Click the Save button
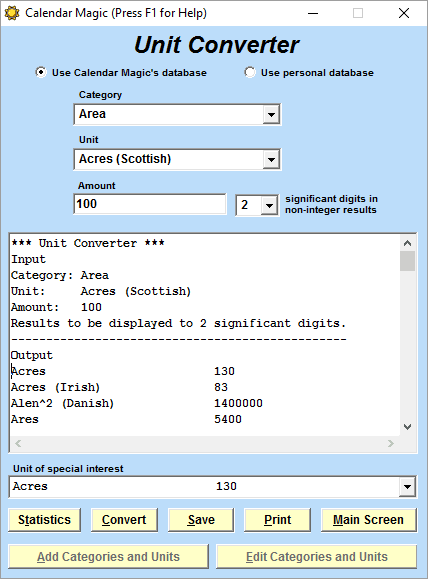428x579 pixels. 201,520
